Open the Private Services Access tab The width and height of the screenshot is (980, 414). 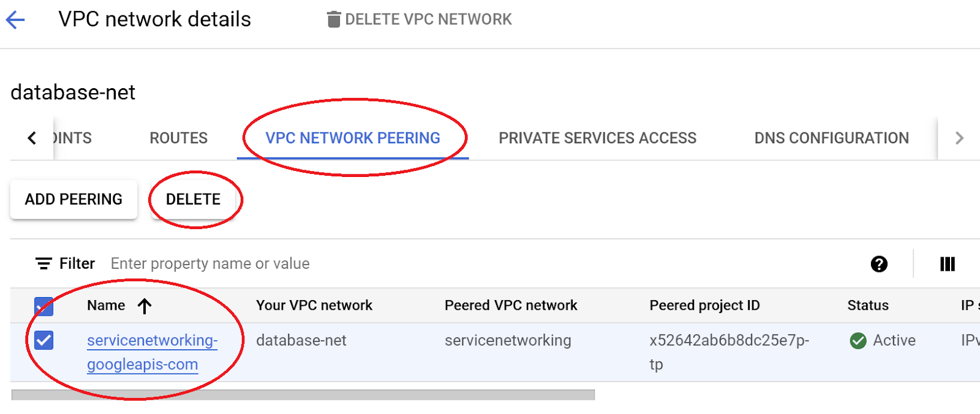[597, 138]
